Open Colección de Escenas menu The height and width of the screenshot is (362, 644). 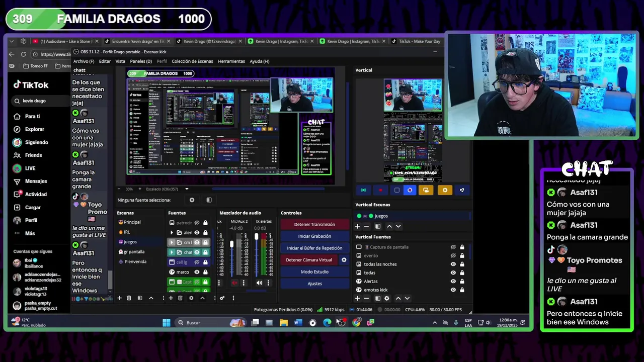pos(192,61)
